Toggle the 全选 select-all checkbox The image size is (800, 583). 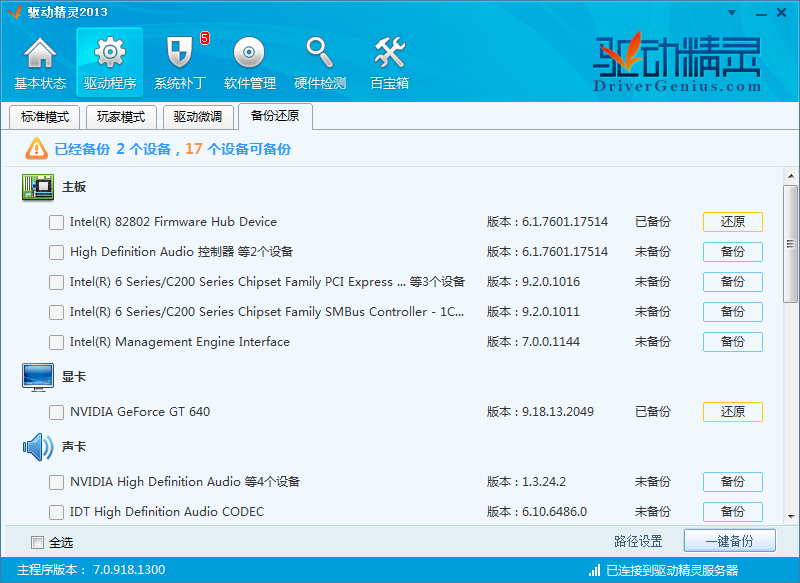[37, 542]
